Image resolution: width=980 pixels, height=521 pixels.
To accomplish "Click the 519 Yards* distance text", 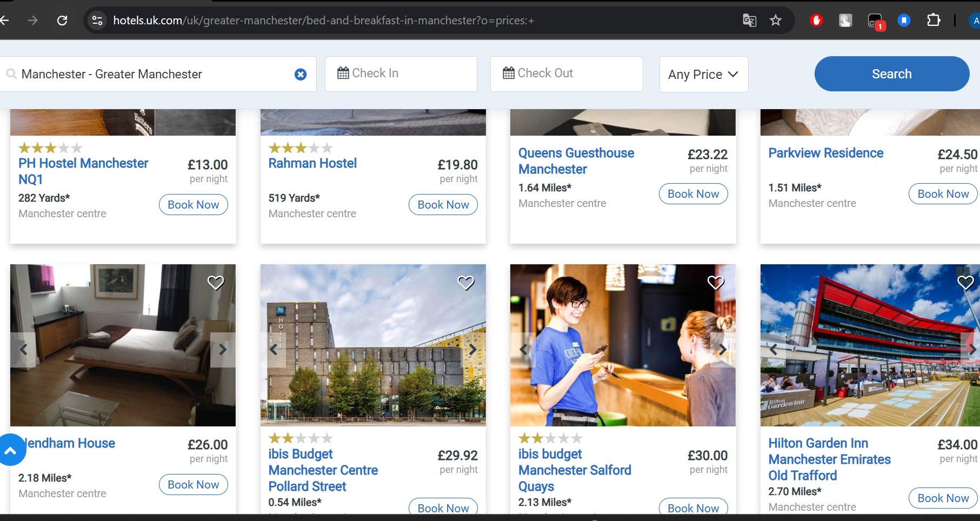I will click(294, 198).
